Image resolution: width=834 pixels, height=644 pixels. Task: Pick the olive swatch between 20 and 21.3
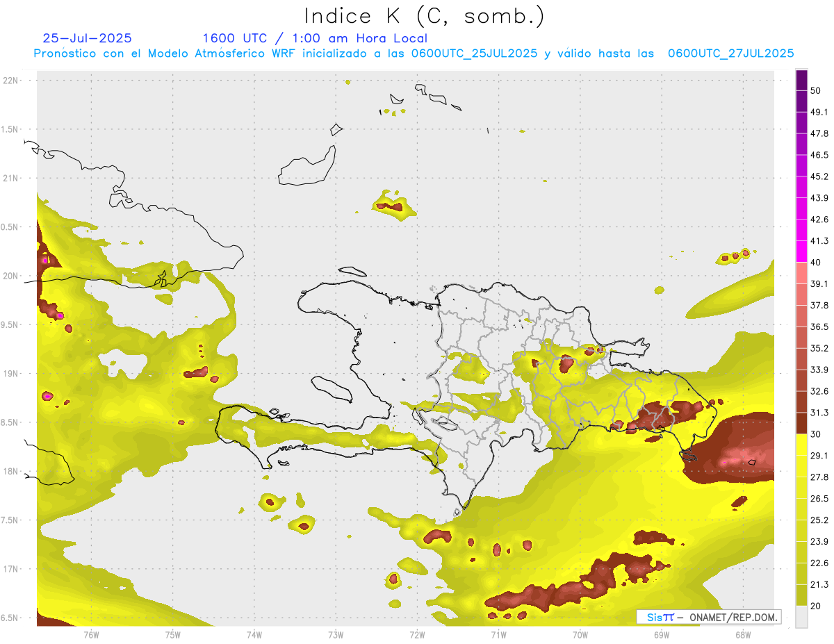point(801,595)
